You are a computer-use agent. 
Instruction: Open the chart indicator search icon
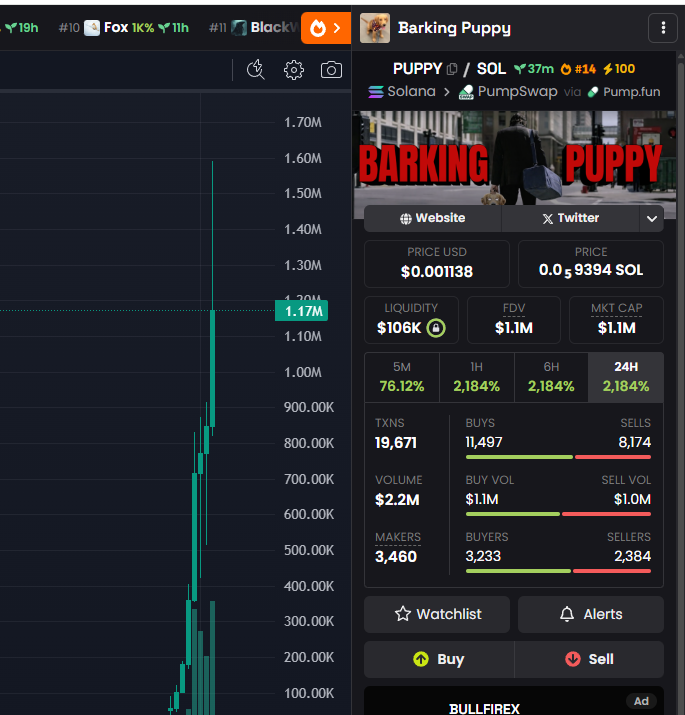[x=255, y=70]
